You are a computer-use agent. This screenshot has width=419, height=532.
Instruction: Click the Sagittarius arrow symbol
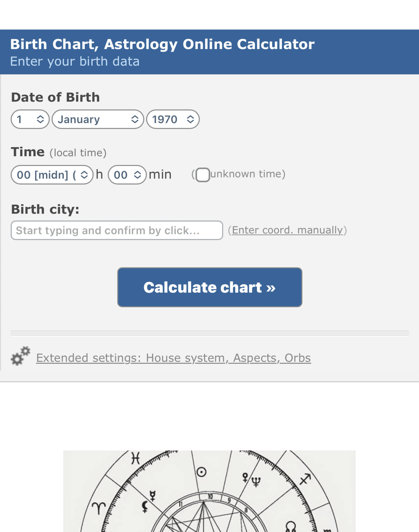pyautogui.click(x=305, y=479)
